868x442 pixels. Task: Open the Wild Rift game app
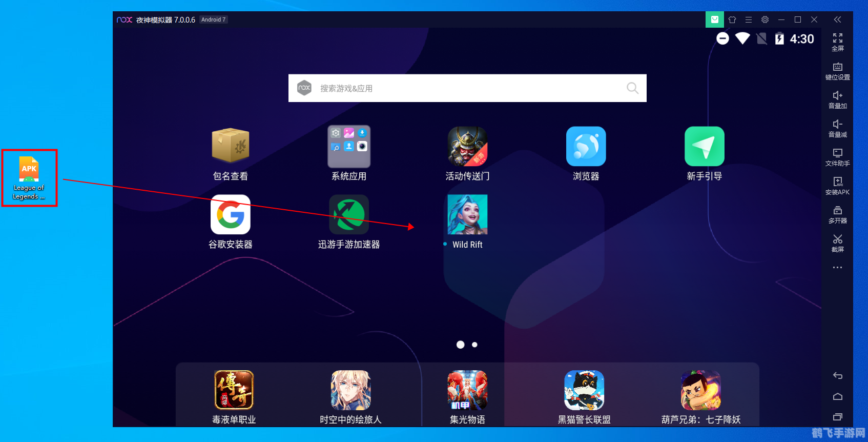coord(467,215)
